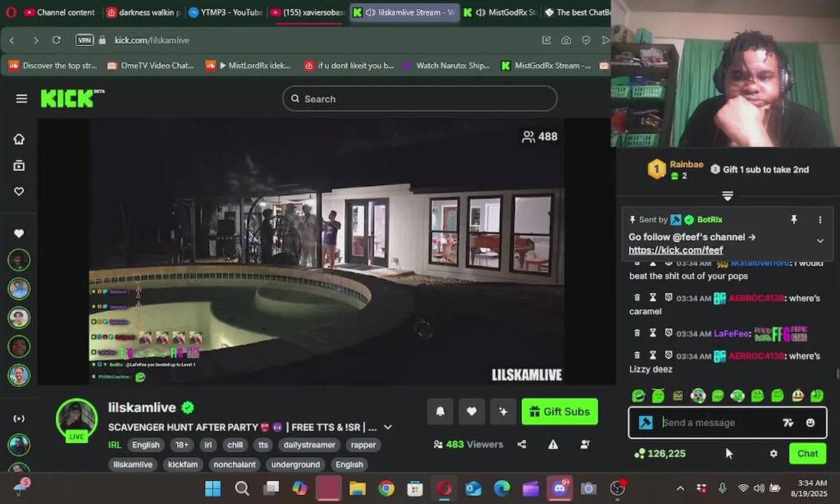
Task: Take a snapshot with the browser camera icon
Action: tap(566, 41)
